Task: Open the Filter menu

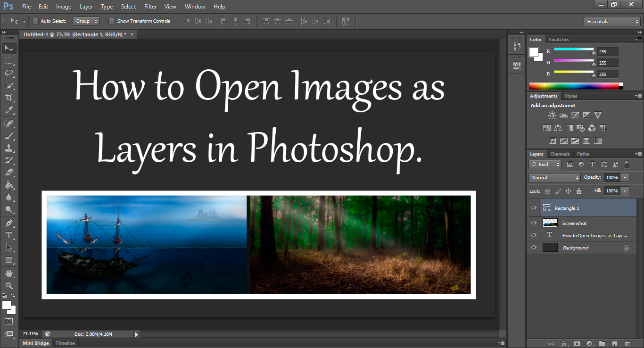Action: click(x=150, y=7)
